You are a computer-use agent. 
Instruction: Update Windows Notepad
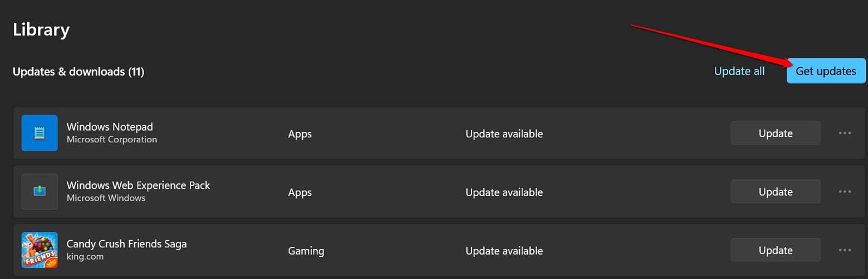(775, 133)
